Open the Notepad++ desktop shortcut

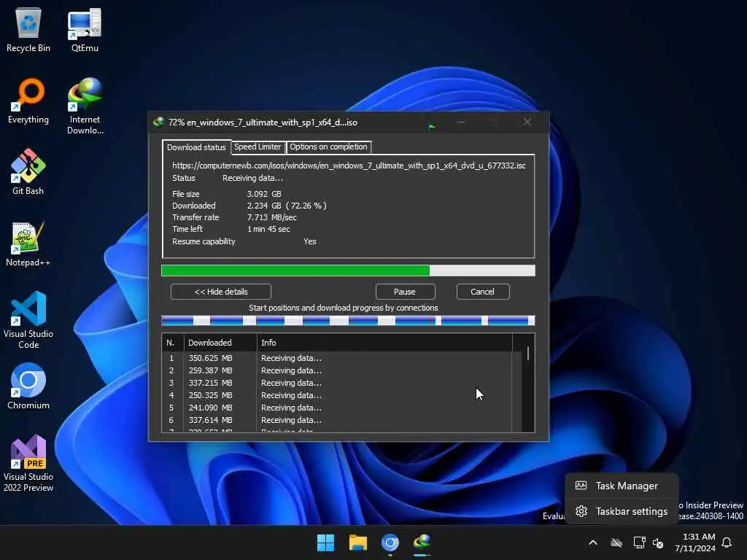coord(28,244)
